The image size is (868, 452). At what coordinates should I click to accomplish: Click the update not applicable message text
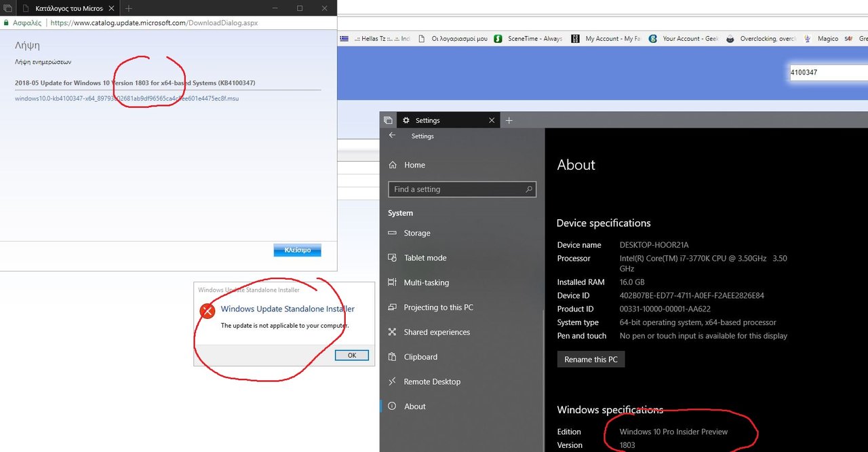click(285, 326)
